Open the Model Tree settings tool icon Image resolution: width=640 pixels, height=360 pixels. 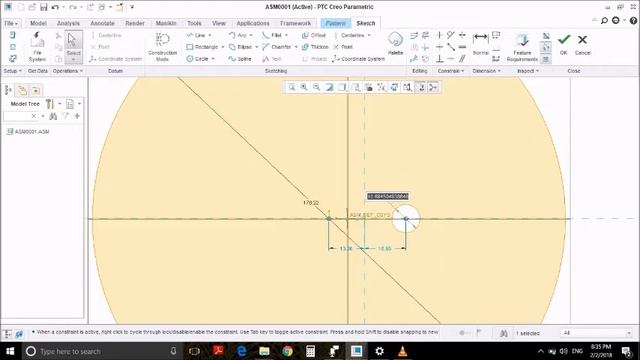(x=49, y=104)
